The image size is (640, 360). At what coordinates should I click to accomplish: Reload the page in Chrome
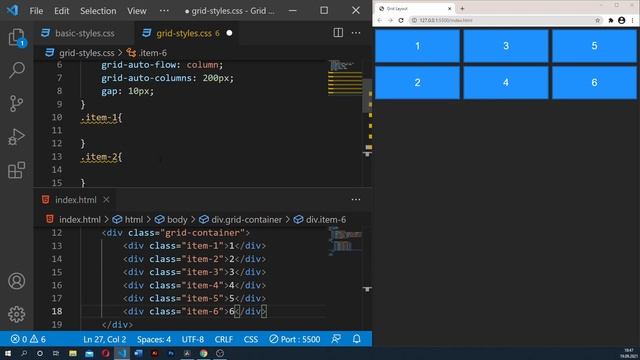pos(401,20)
